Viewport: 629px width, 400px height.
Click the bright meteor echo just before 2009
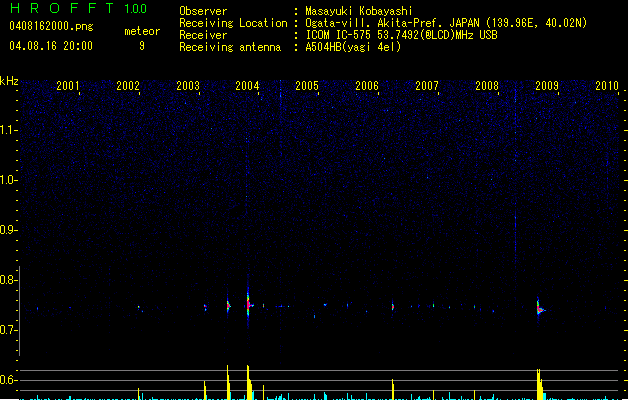coord(540,308)
